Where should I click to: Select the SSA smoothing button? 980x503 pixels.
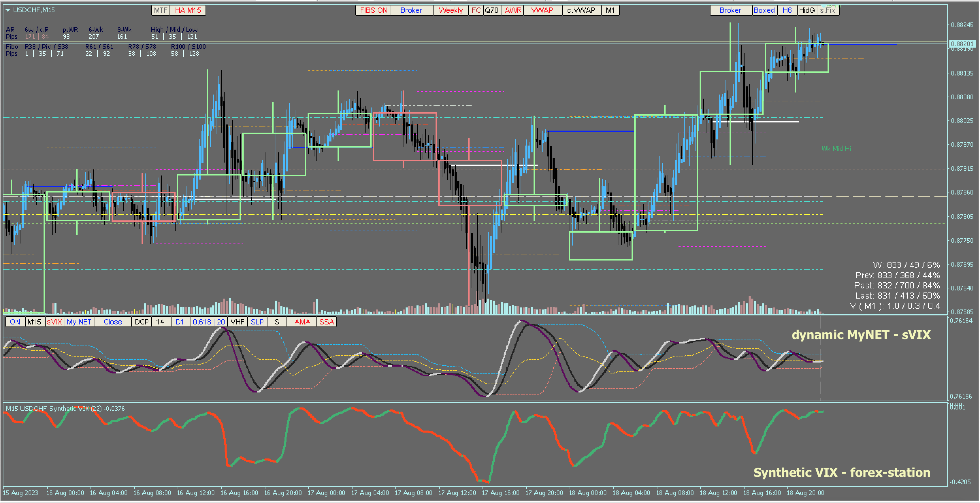click(x=326, y=322)
